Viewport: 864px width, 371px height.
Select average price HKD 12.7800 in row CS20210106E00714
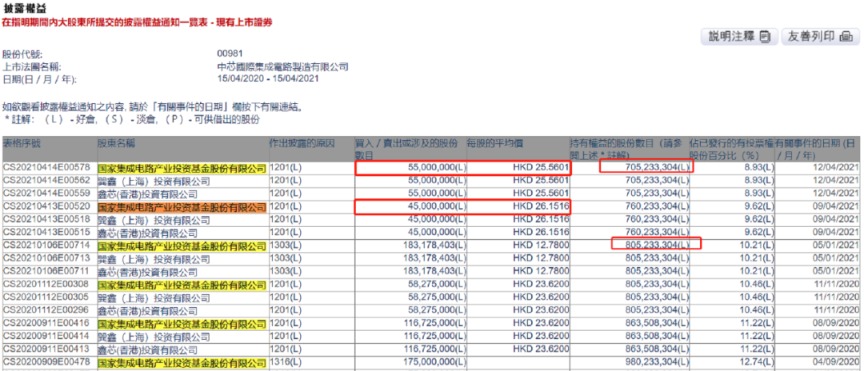(x=541, y=246)
